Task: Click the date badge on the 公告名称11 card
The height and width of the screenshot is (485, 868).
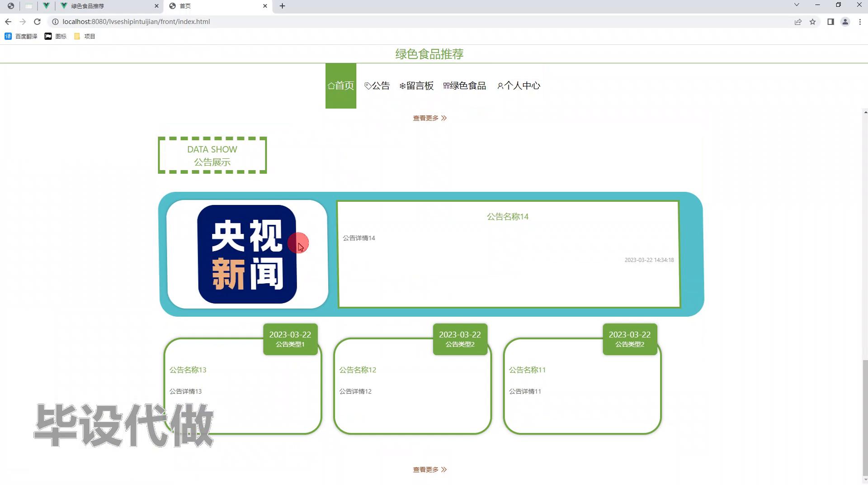Action: 630,339
